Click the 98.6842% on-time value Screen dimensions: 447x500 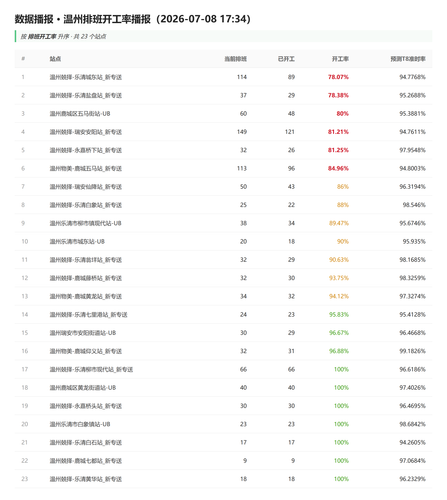point(413,424)
